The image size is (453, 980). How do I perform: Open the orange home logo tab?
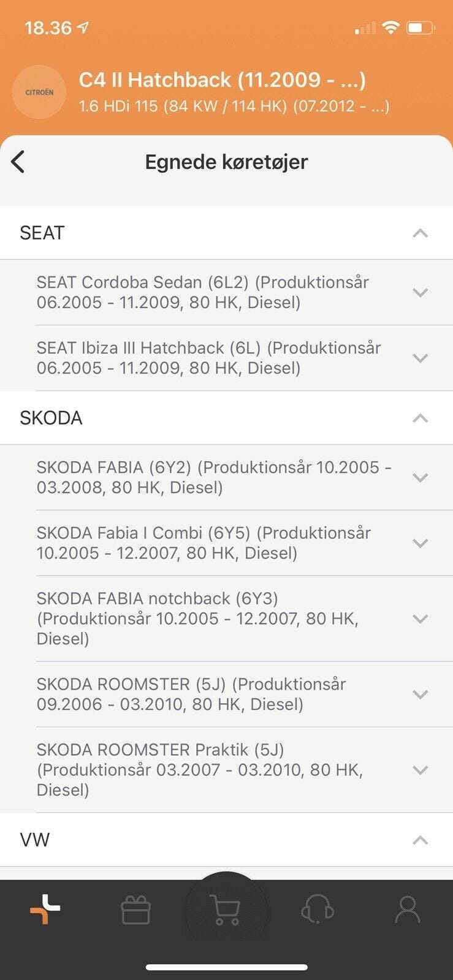click(x=45, y=910)
